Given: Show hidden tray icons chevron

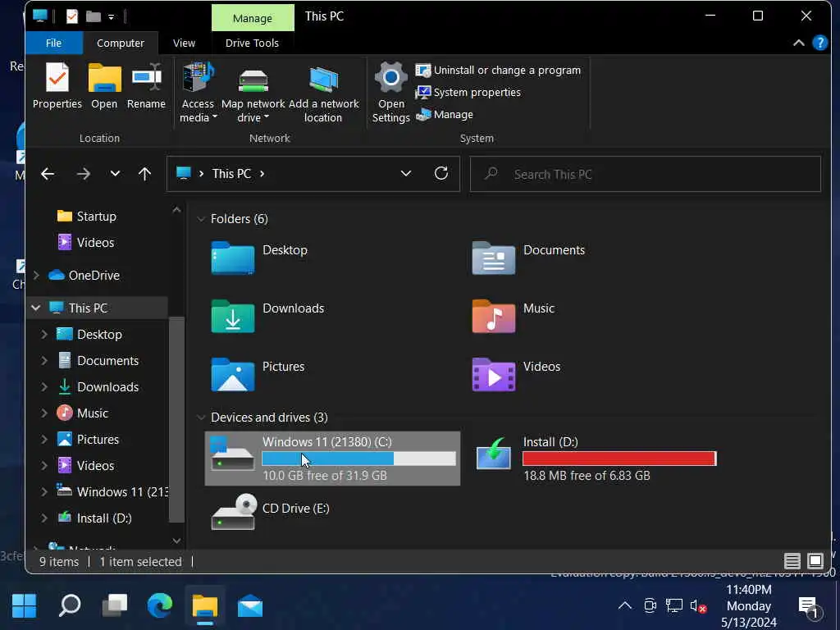Looking at the screenshot, I should [x=624, y=606].
